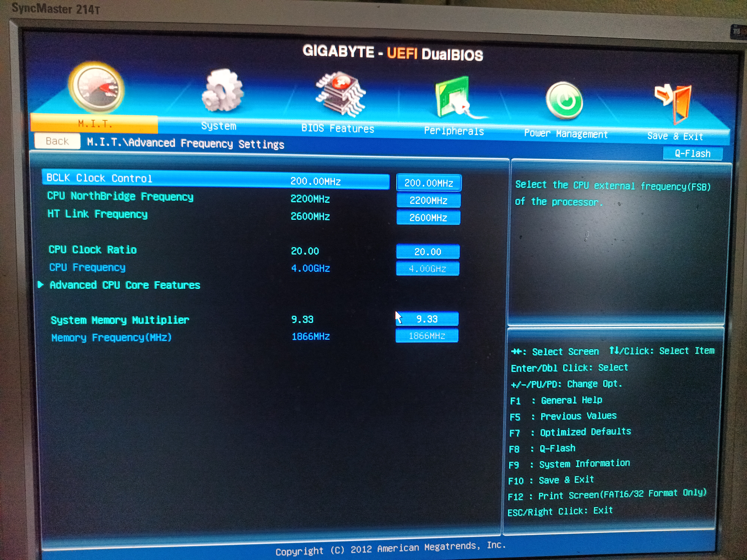Open CPU NorthBridge Frequency 2200MHz selector
This screenshot has height=560, width=747.
(428, 200)
